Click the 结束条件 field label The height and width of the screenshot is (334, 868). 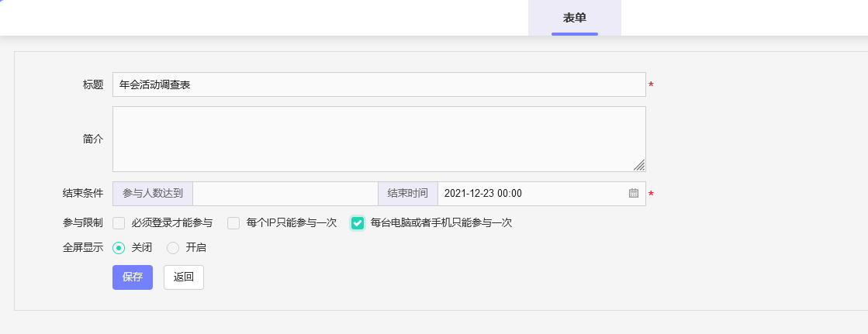click(x=82, y=194)
